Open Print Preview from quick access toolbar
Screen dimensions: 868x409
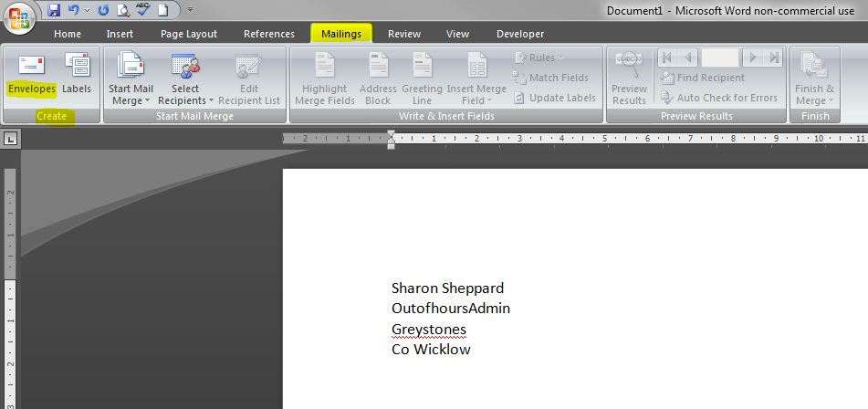pos(123,10)
